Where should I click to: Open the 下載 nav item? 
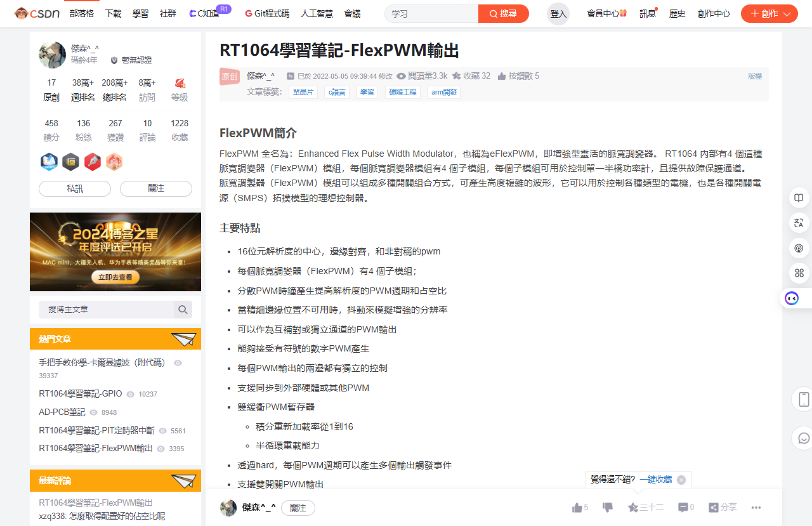pos(113,13)
